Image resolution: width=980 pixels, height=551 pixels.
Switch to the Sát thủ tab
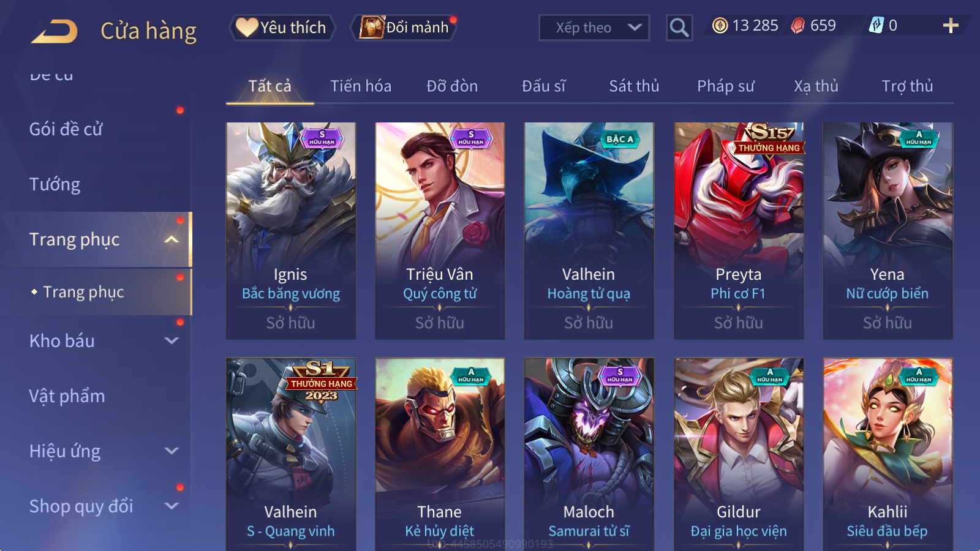(634, 86)
